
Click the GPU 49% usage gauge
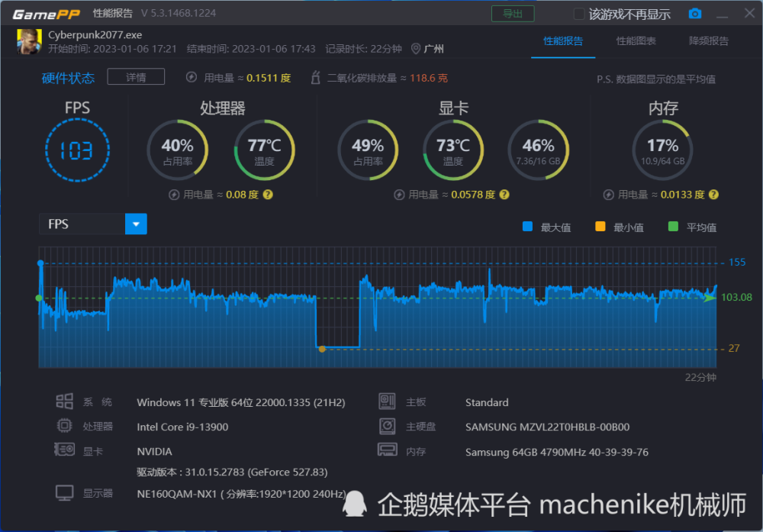coord(368,150)
